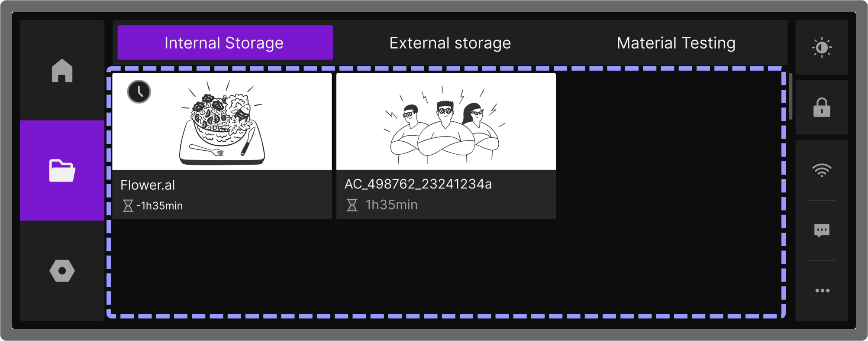Click hourglass icon under AC_498762_23241234a

click(x=352, y=205)
